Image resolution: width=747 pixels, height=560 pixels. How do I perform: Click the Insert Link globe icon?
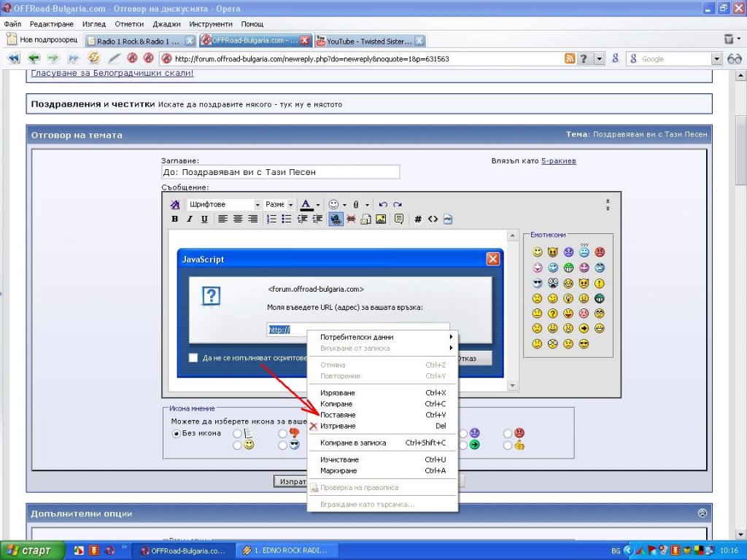[336, 219]
